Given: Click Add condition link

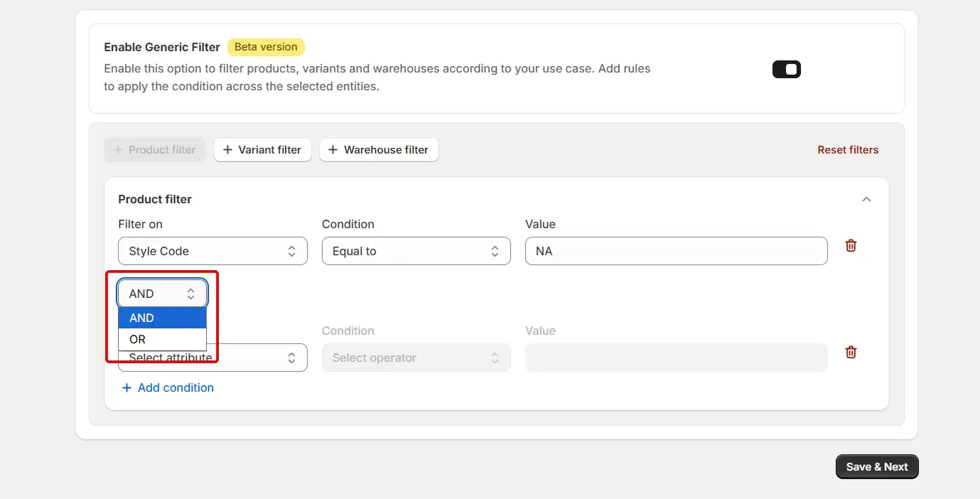Looking at the screenshot, I should click(168, 387).
